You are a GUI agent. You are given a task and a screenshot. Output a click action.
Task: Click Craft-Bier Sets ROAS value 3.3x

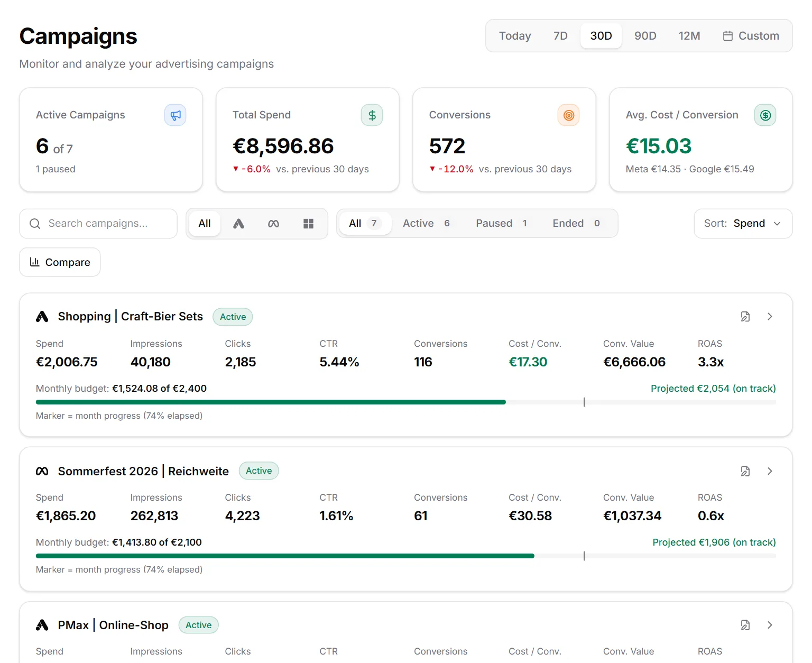[x=710, y=362]
